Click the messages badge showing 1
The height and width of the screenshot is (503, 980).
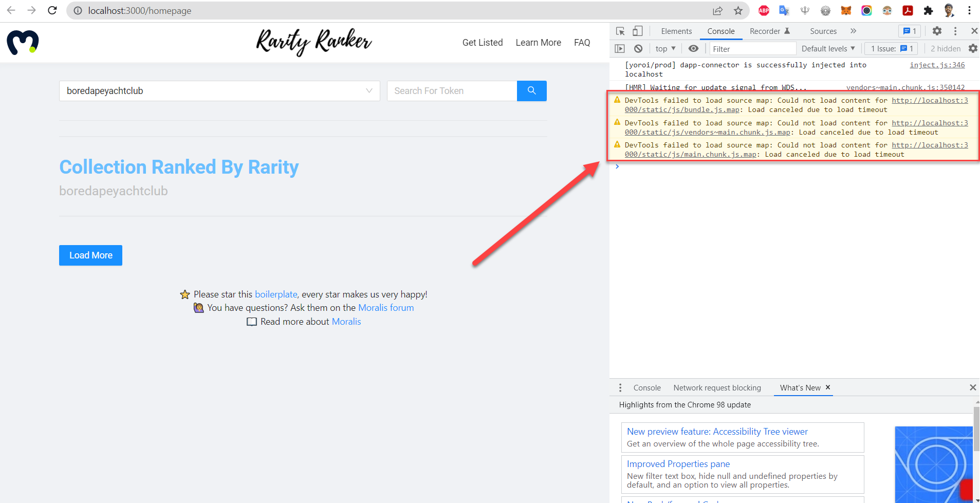[910, 31]
